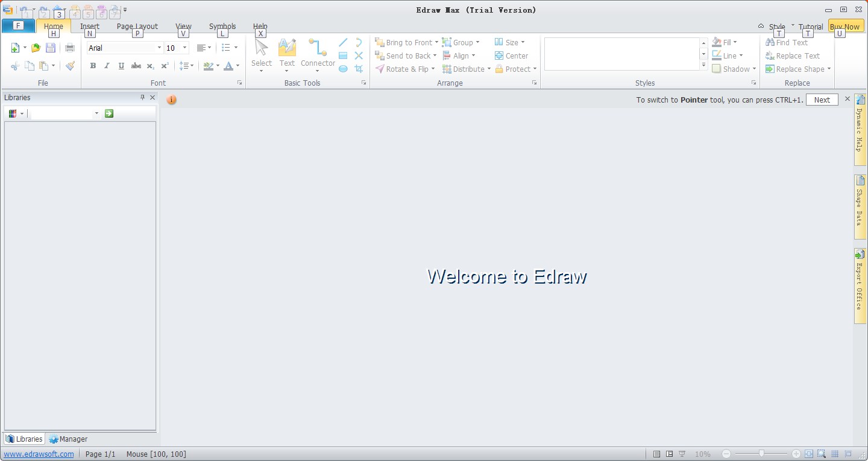Toggle Bold formatting
The image size is (868, 461).
coord(93,66)
